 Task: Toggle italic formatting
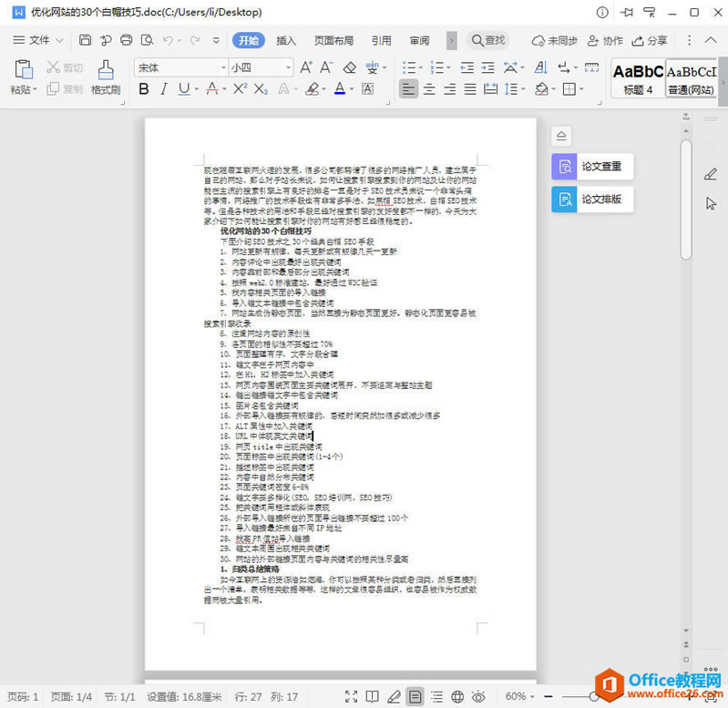point(163,88)
